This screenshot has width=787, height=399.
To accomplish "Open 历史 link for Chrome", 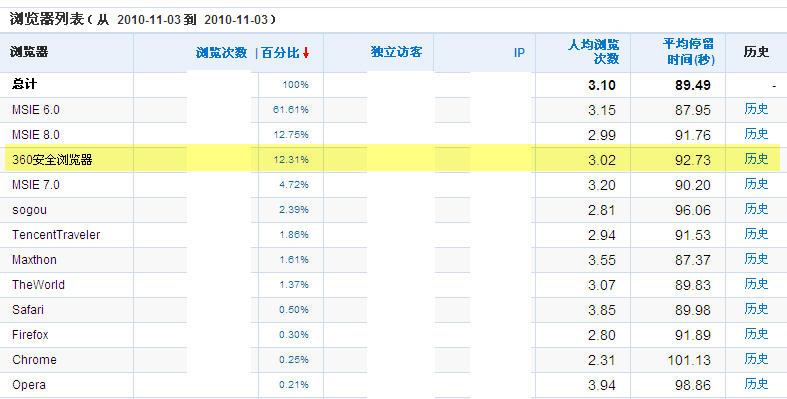I will click(756, 359).
